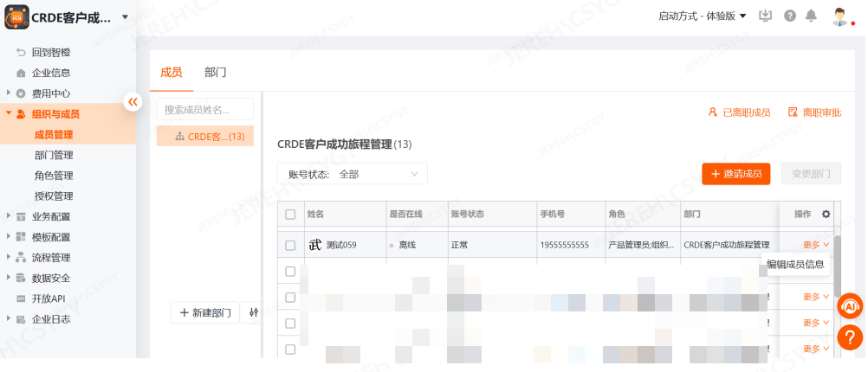This screenshot has width=868, height=372.
Task: Select the checkbox in the second member row
Action: click(290, 272)
